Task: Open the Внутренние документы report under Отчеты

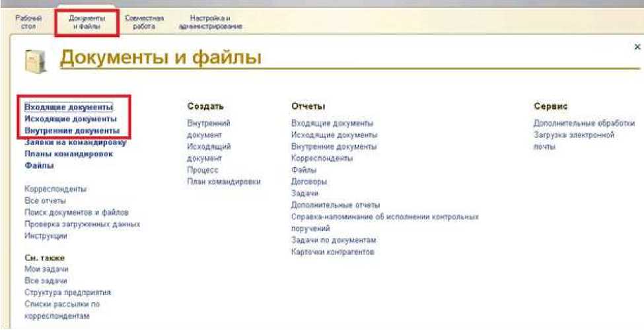Action: click(x=334, y=146)
